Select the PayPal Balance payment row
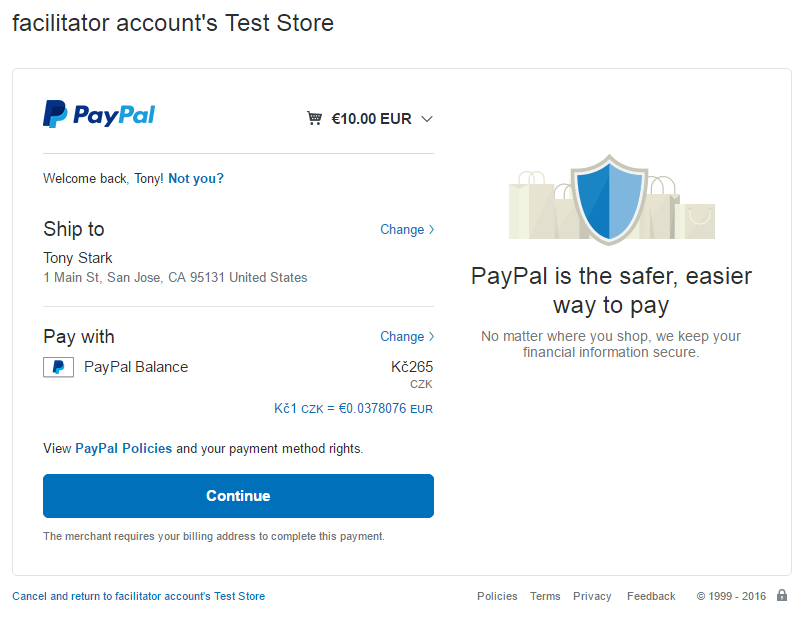This screenshot has width=805, height=621. [136, 367]
